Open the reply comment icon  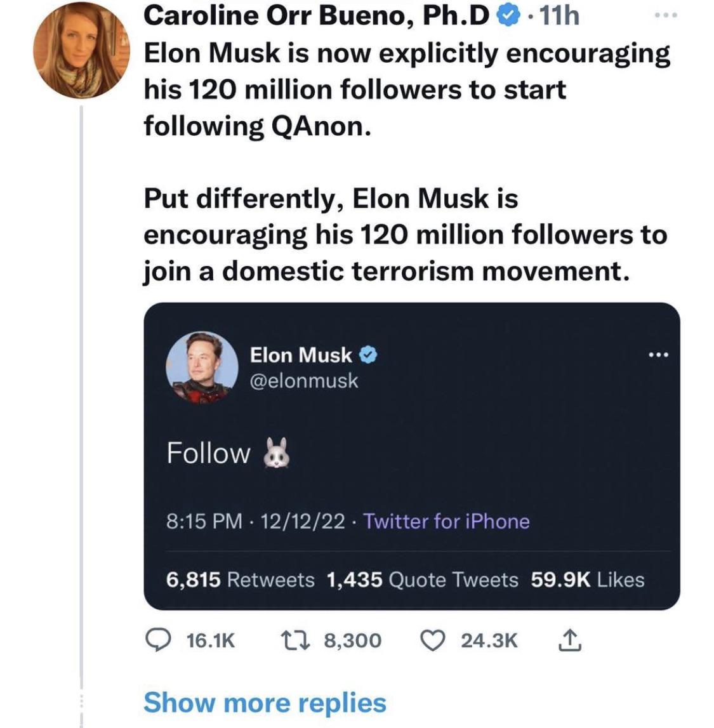coord(158,640)
